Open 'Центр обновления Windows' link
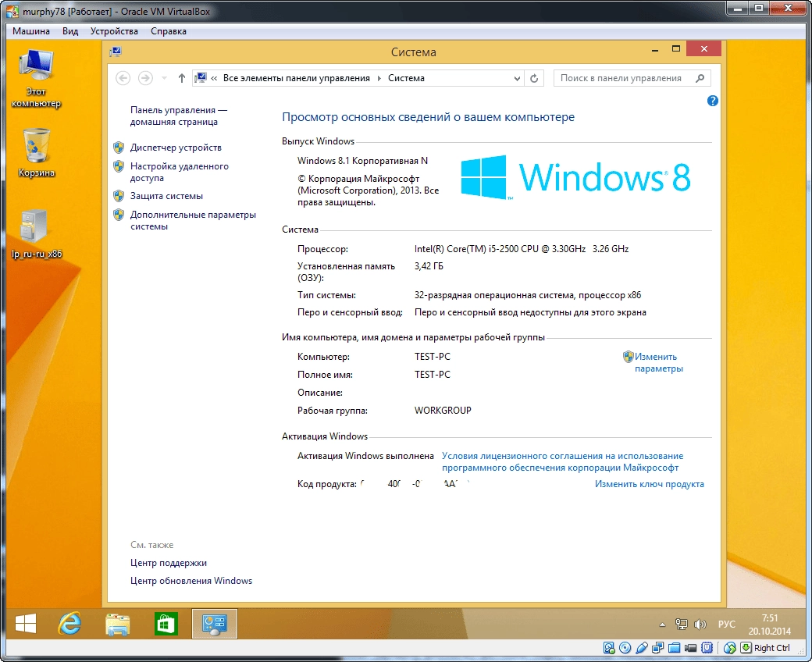This screenshot has width=812, height=662. (191, 581)
